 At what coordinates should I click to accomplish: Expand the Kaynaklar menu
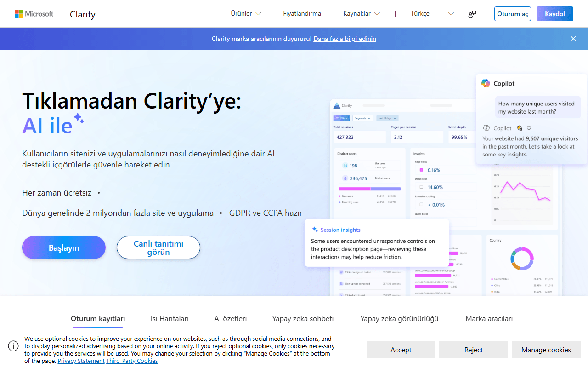click(362, 14)
